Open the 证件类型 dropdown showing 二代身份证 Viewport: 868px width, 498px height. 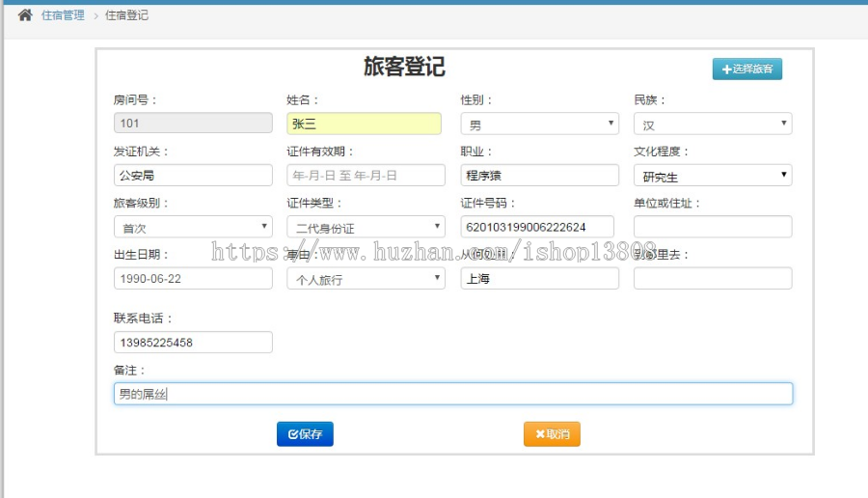coord(366,227)
